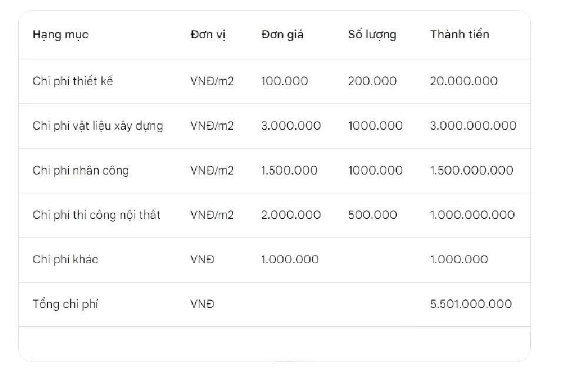Select the "Chi phí thiết kế" row label
Screen dimensions: 588x369
(72, 81)
